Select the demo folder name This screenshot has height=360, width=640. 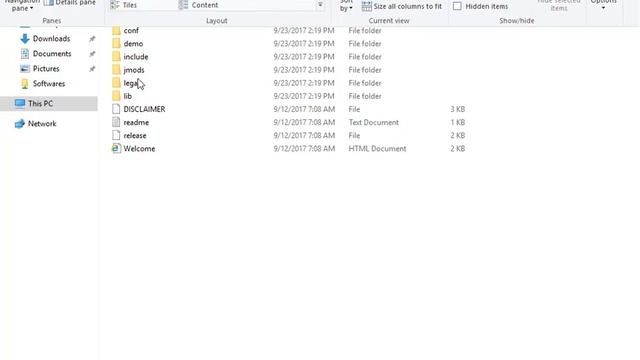point(133,44)
